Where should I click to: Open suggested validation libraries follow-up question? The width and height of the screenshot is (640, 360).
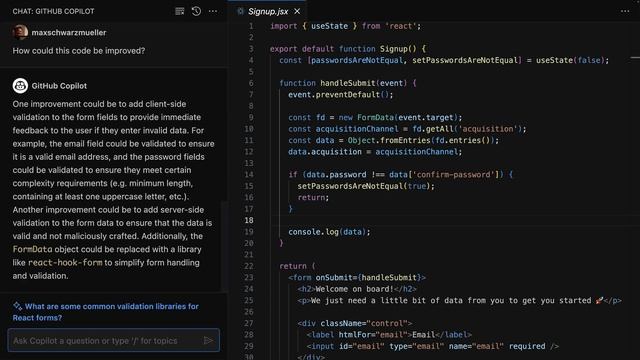click(106, 312)
